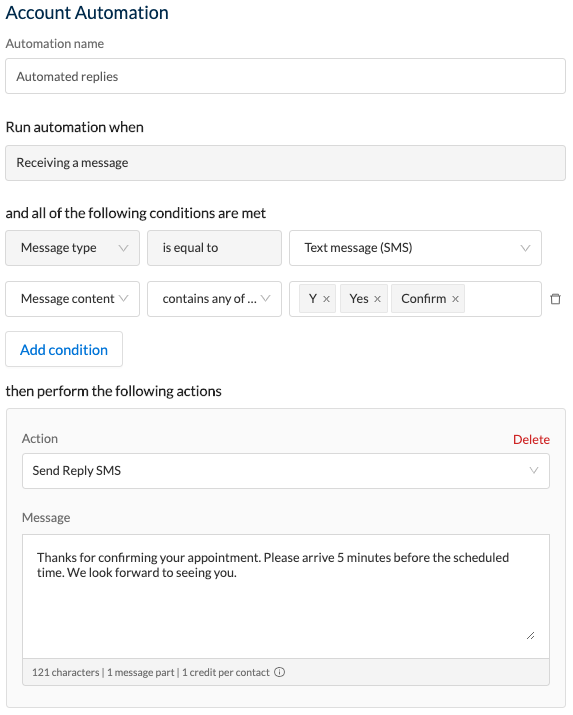Viewport: 573px width, 715px height.
Task: Open the contains any of operator dropdown
Action: point(214,299)
